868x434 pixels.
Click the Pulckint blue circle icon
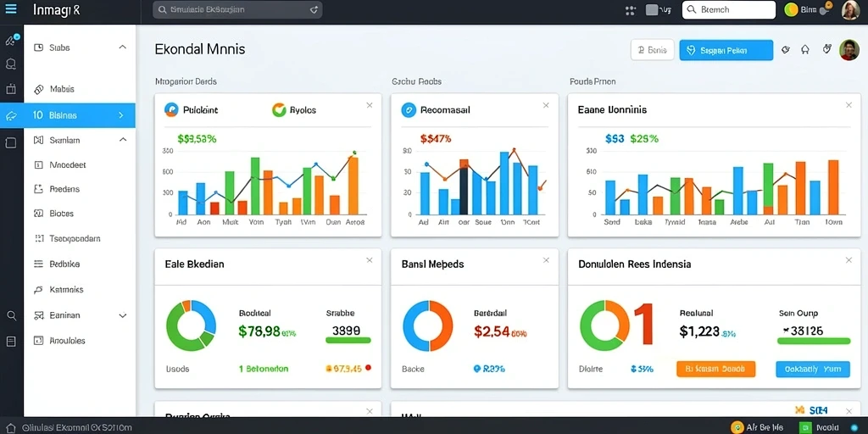click(171, 109)
